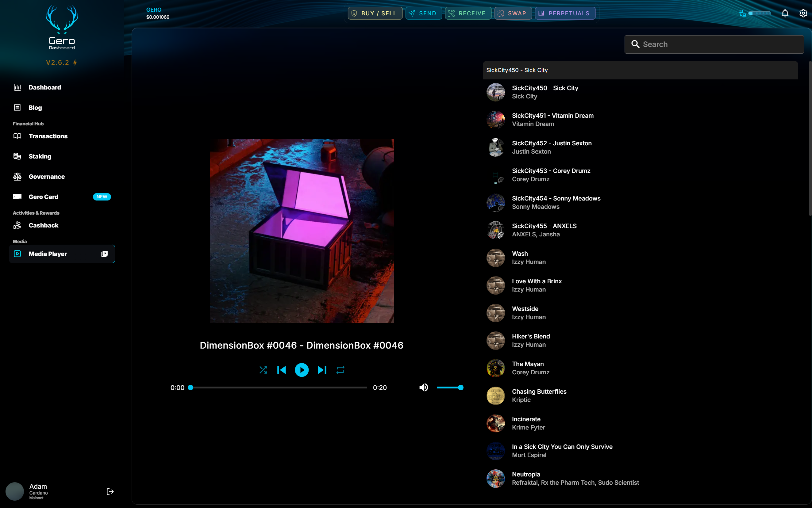The image size is (812, 508).
Task: Toggle shuffle playback mode
Action: 263,370
